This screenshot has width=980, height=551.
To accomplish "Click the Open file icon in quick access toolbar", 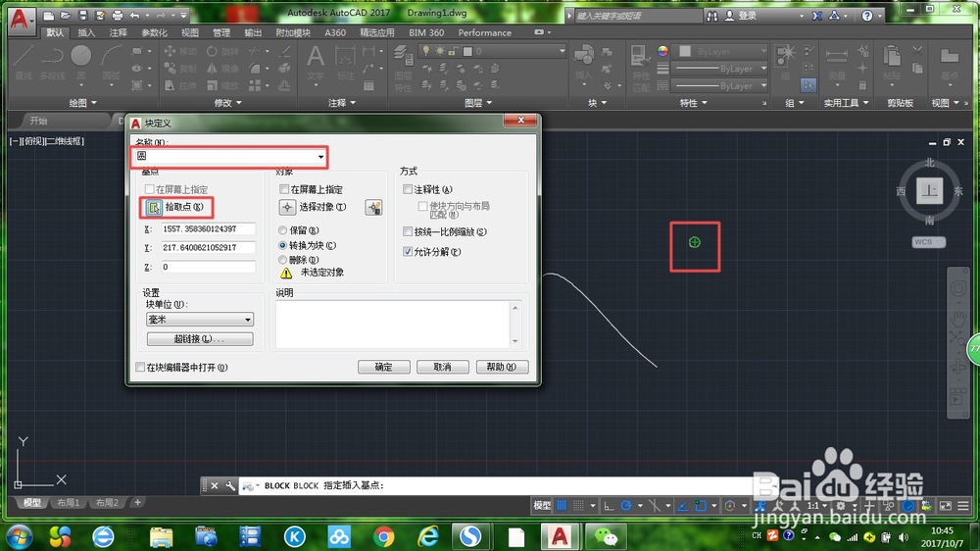I will 66,15.
